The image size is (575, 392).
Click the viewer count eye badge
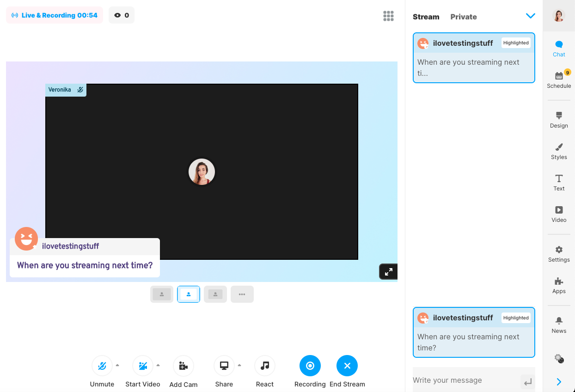[x=122, y=15]
